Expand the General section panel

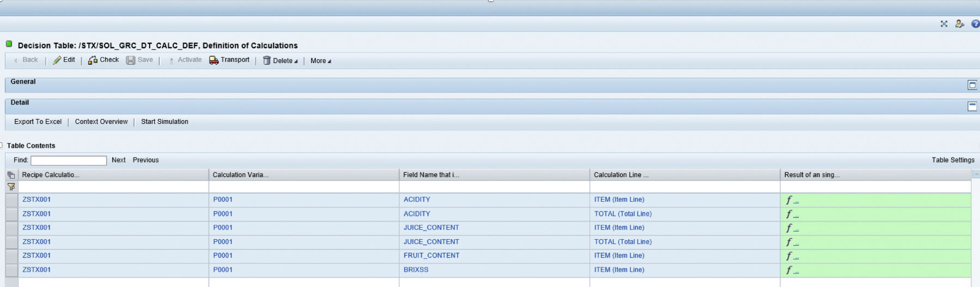(972, 85)
